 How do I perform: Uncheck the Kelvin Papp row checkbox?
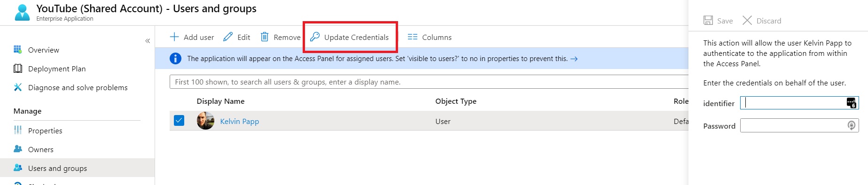pyautogui.click(x=179, y=121)
